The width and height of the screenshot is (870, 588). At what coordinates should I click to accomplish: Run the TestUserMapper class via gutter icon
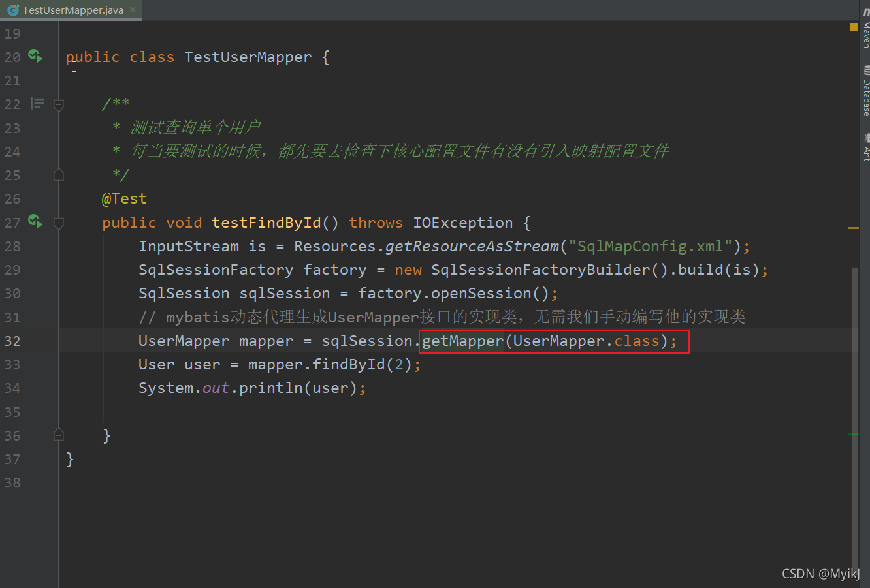[35, 56]
